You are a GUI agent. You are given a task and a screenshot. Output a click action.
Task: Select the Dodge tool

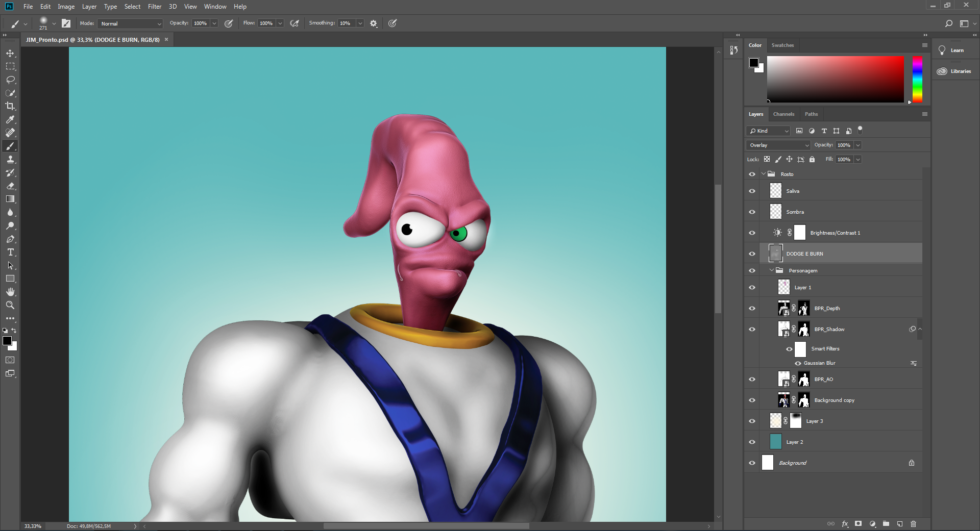10,225
